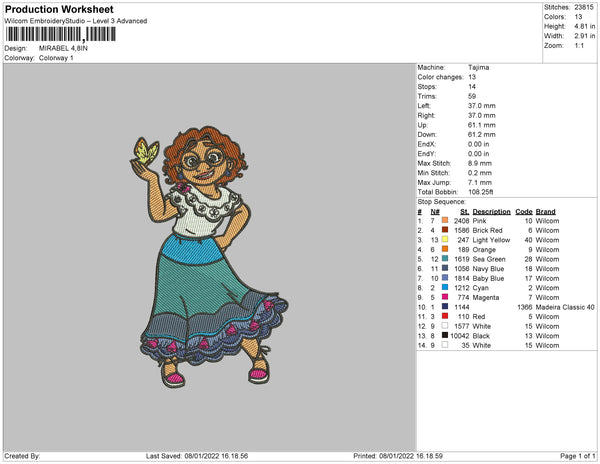Choose the Magenta color swatch

(445, 297)
